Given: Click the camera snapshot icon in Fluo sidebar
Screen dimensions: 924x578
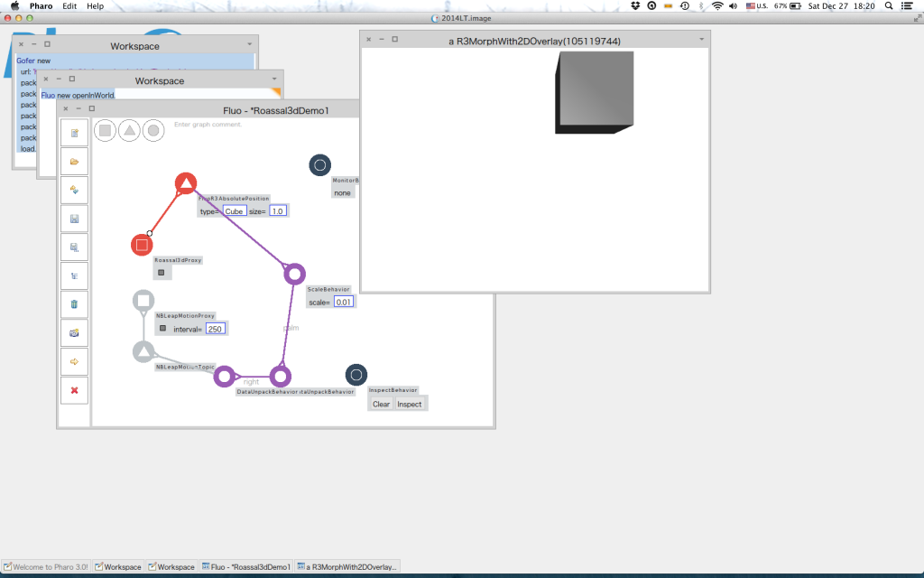Looking at the screenshot, I should pos(74,333).
